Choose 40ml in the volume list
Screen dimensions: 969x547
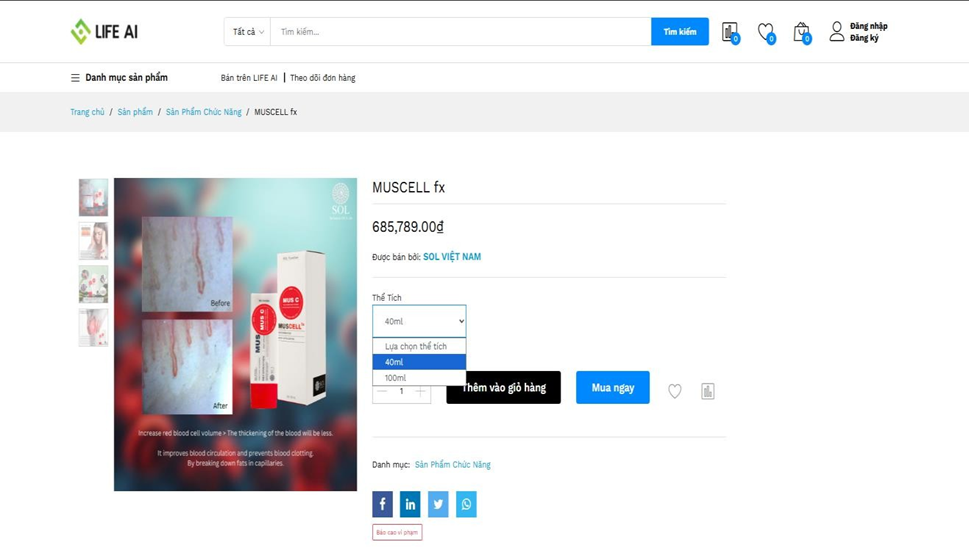[x=419, y=362]
